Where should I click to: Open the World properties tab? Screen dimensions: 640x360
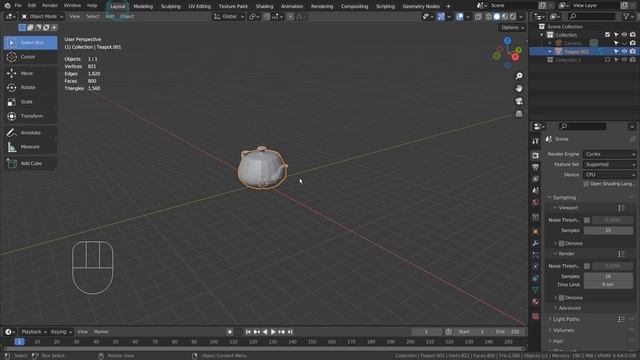pos(536,202)
